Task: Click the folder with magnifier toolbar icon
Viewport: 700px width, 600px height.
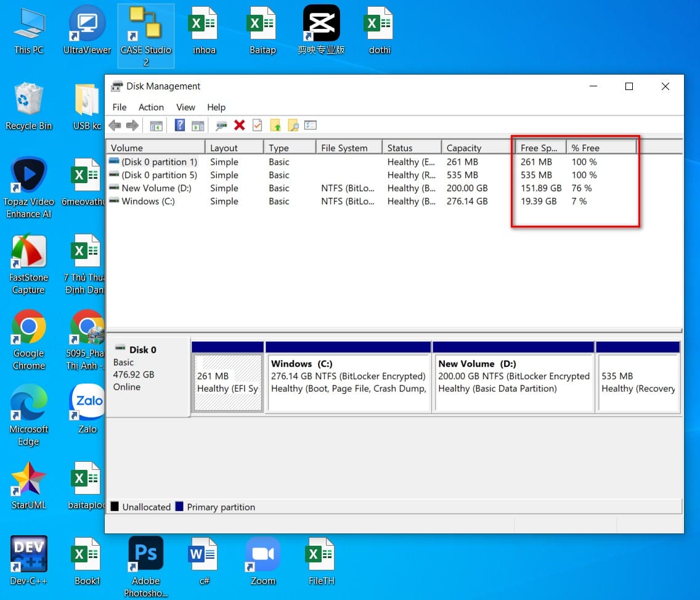Action: [x=293, y=126]
